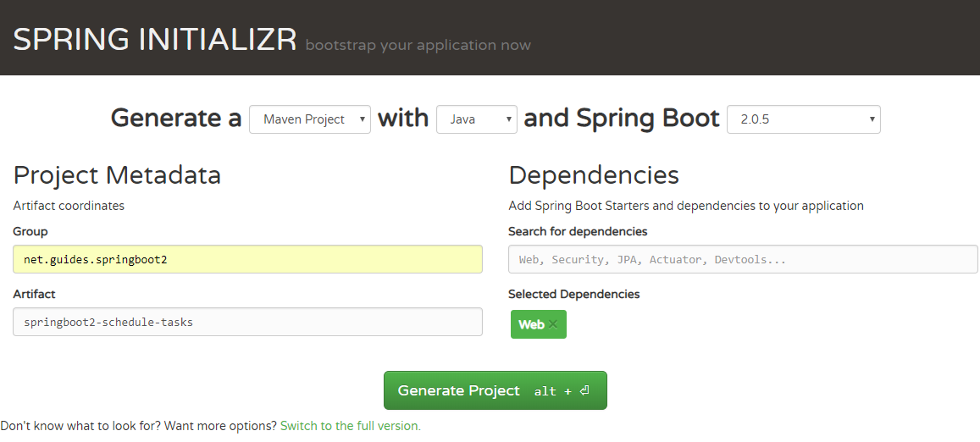Click the Selected Dependencies label
Screen dimensions: 980x442
point(573,294)
